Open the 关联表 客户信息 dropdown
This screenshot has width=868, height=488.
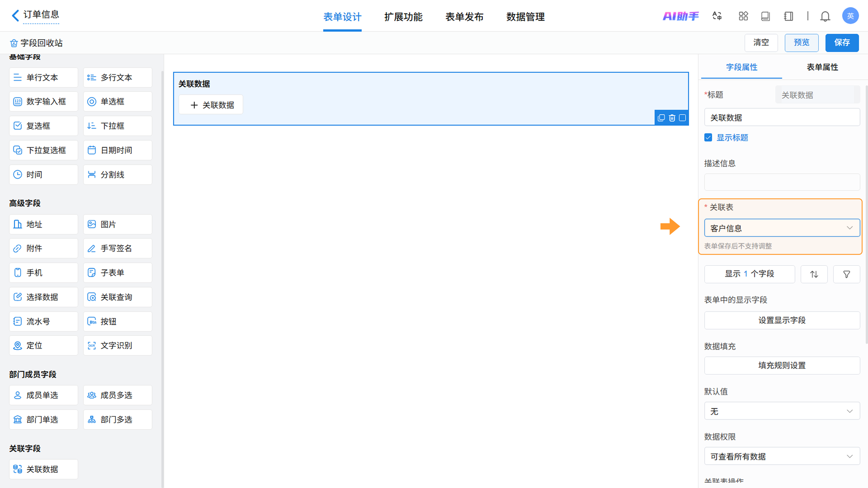click(x=782, y=228)
